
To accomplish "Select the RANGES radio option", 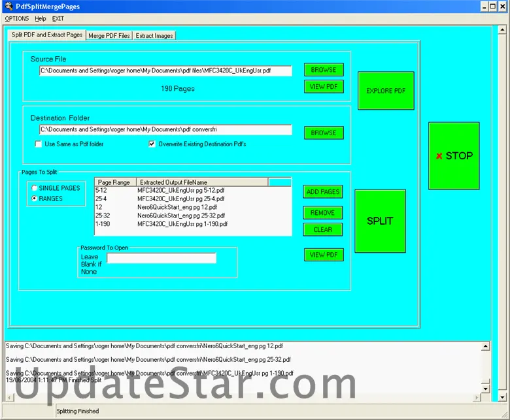I will pyautogui.click(x=34, y=198).
